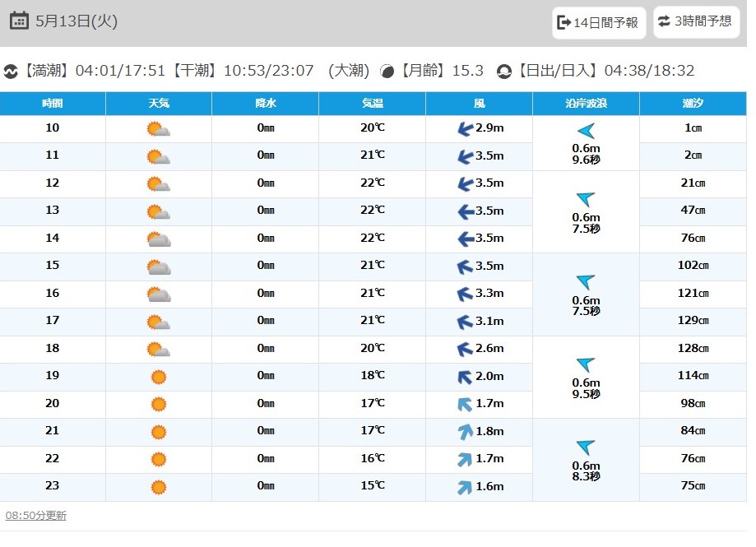Click the wind arrow beside 1.8m

tap(466, 432)
